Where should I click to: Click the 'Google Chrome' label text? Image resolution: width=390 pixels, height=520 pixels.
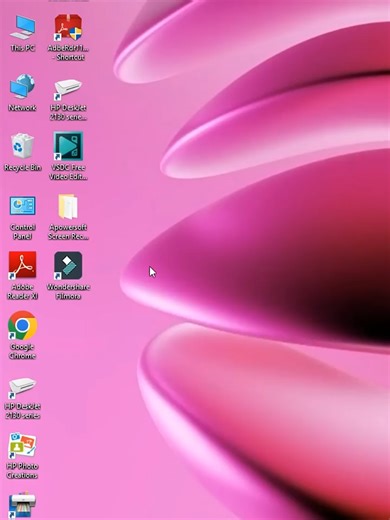click(22, 351)
